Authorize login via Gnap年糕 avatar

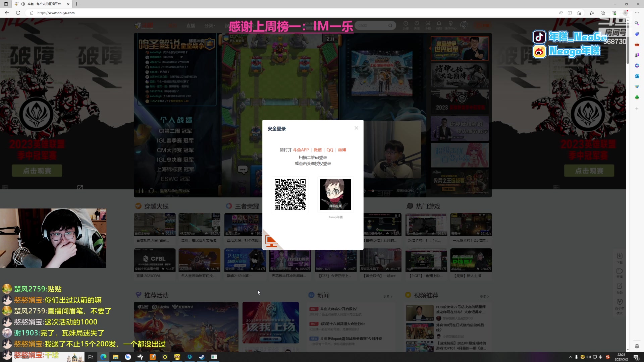tap(335, 195)
